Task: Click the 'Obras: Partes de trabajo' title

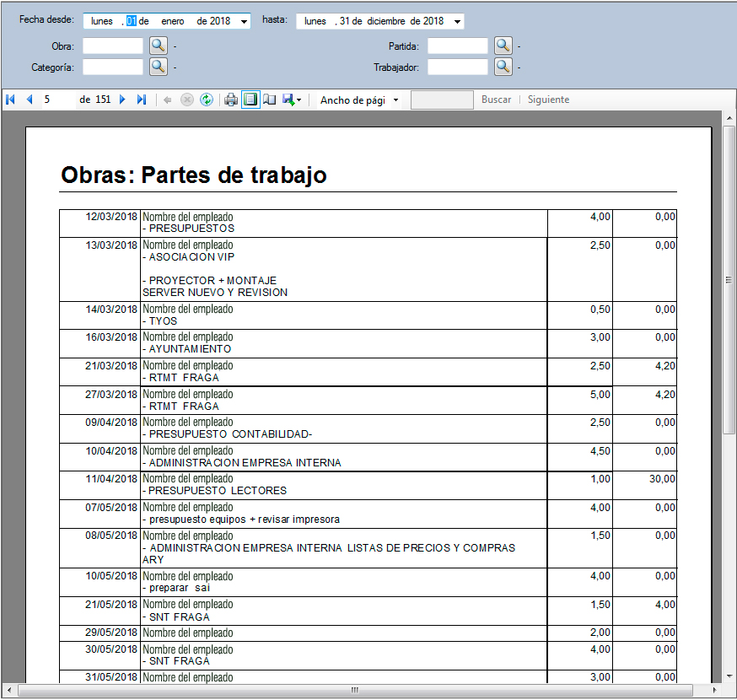Action: tap(194, 175)
